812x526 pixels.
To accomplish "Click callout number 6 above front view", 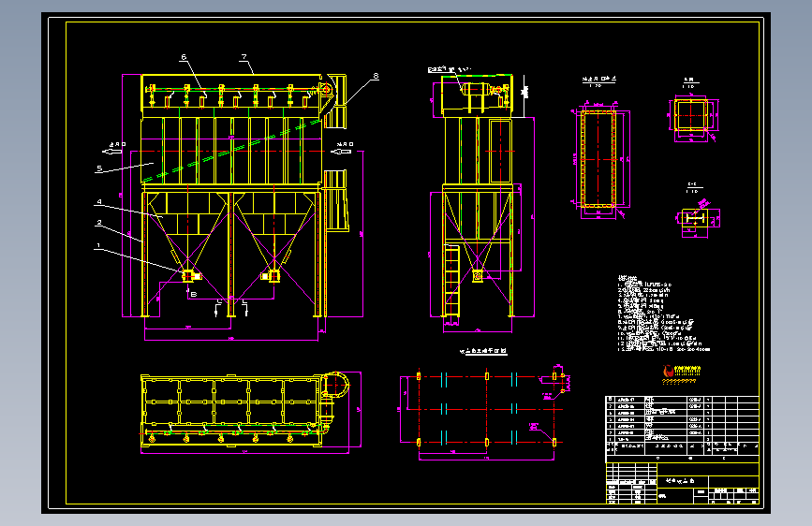I will [184, 57].
